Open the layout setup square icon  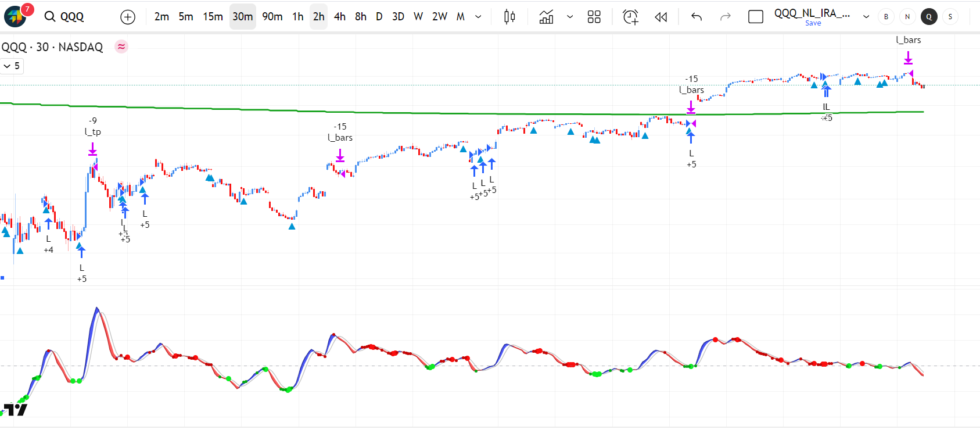pyautogui.click(x=756, y=17)
